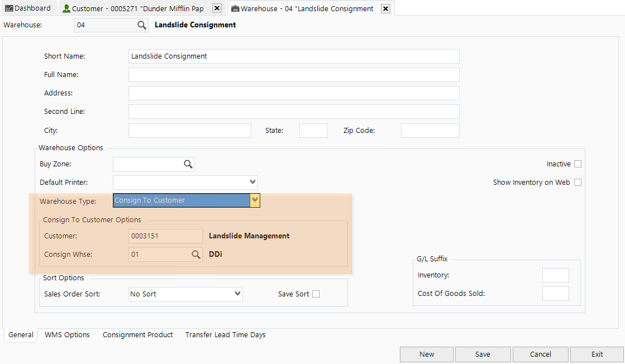
Task: Open the Sales Order Sort dropdown
Action: pyautogui.click(x=237, y=294)
